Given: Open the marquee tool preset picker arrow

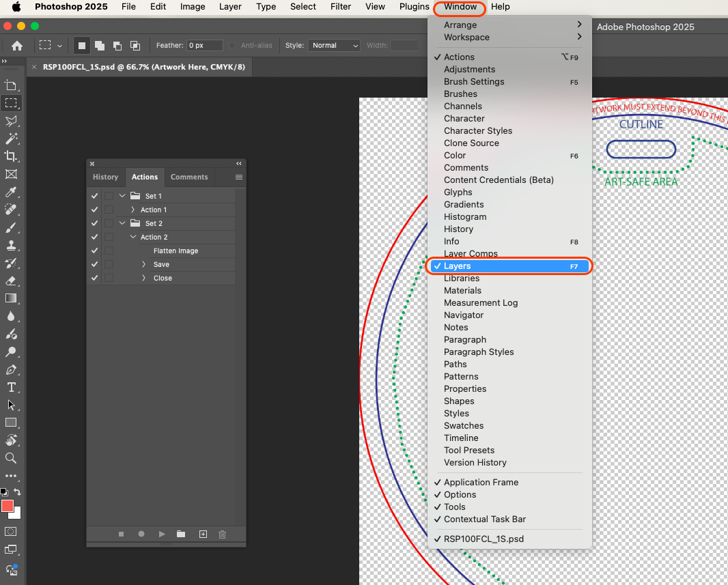Looking at the screenshot, I should pos(59,46).
